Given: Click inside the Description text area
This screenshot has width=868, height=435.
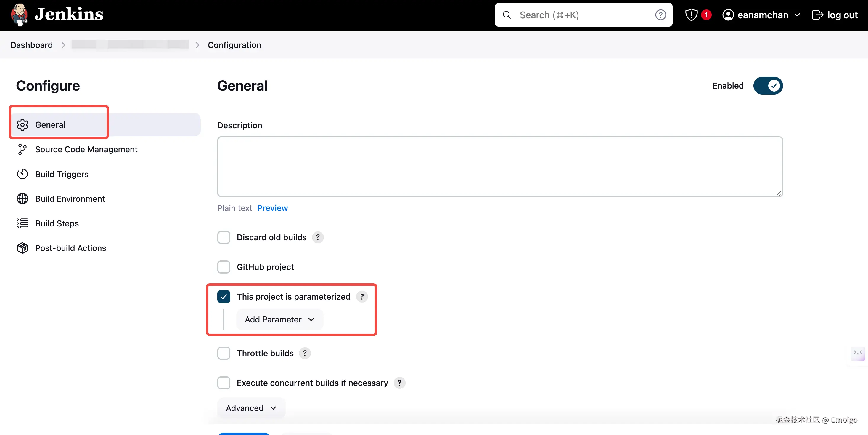Looking at the screenshot, I should click(x=499, y=167).
